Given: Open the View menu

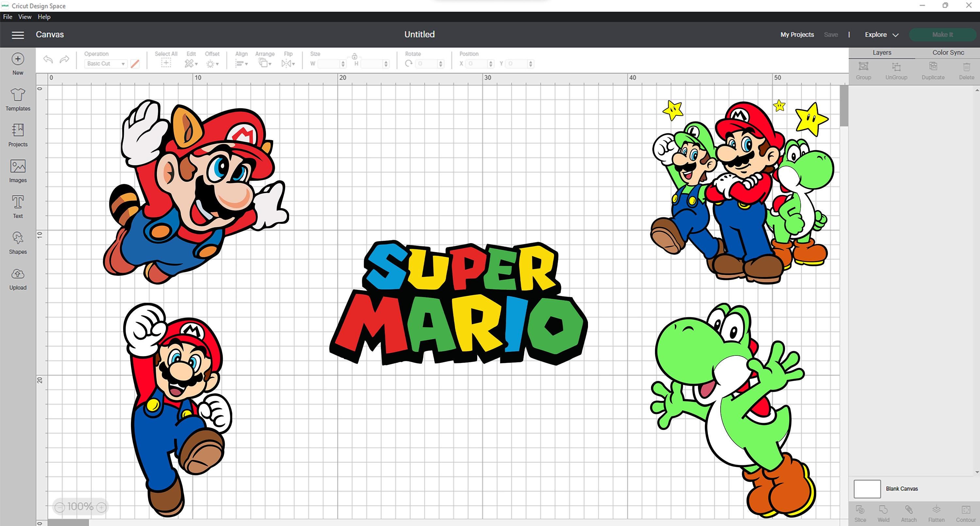Looking at the screenshot, I should 25,17.
